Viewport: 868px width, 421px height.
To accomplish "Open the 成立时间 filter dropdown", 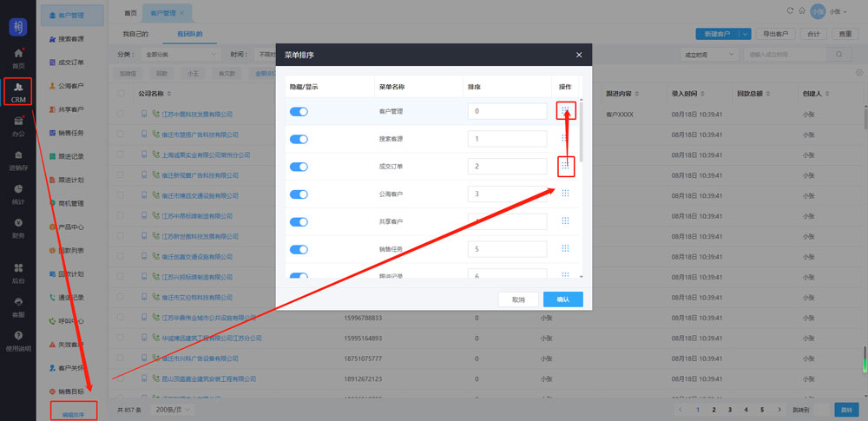I will coord(709,55).
